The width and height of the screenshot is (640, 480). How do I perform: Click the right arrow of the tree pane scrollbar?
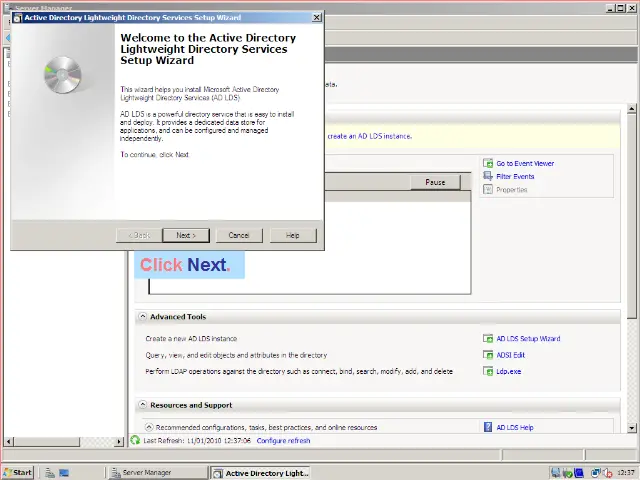coord(119,441)
